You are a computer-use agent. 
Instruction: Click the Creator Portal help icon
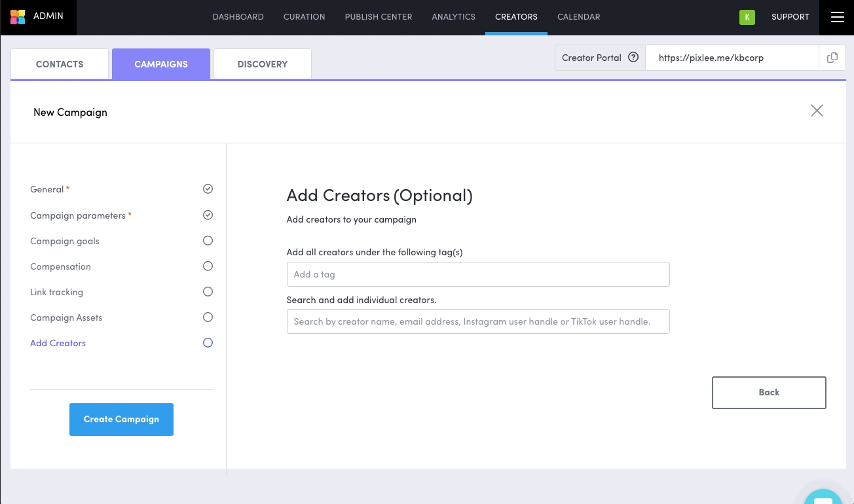[x=633, y=57]
